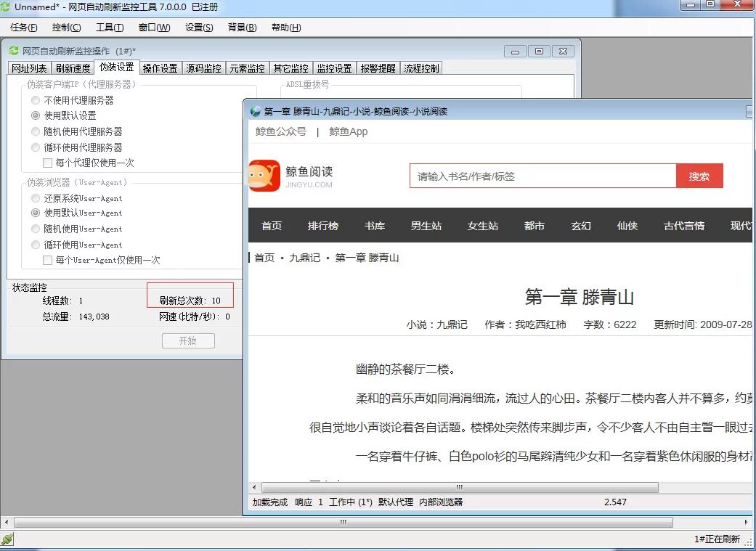Click the green refresh icon in app title bar
The width and height of the screenshot is (756, 551).
[x=5, y=7]
